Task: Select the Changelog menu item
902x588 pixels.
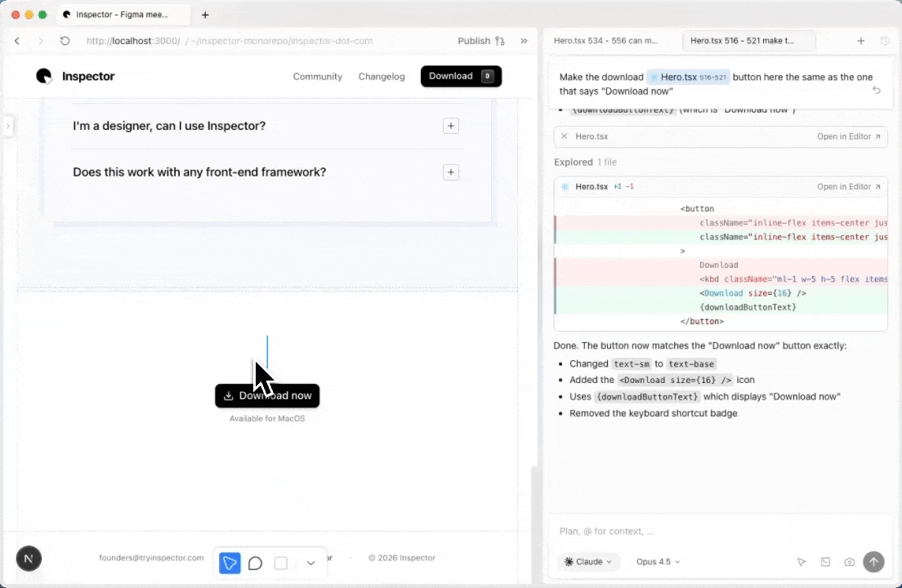Action: pos(382,76)
